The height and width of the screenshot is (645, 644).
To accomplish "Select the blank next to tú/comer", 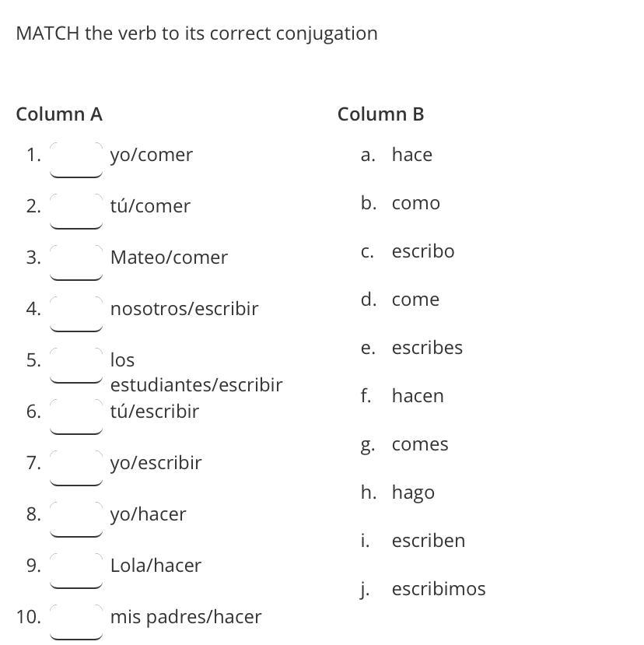I will tap(76, 211).
